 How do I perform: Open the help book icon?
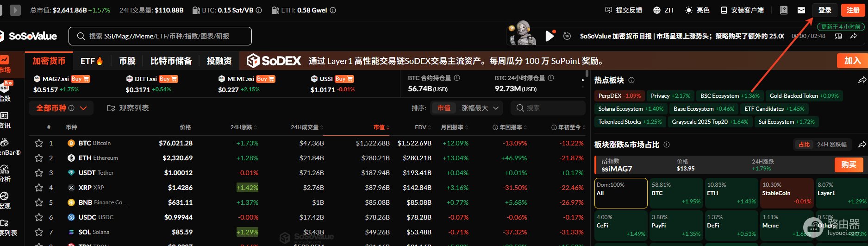pos(784,10)
